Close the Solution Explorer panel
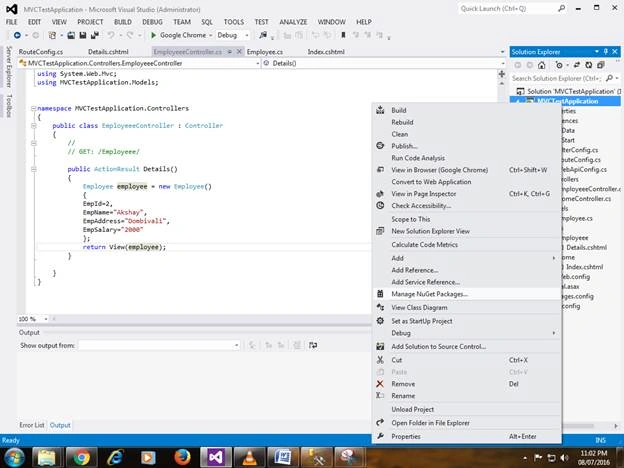The width and height of the screenshot is (624, 468). pos(615,52)
